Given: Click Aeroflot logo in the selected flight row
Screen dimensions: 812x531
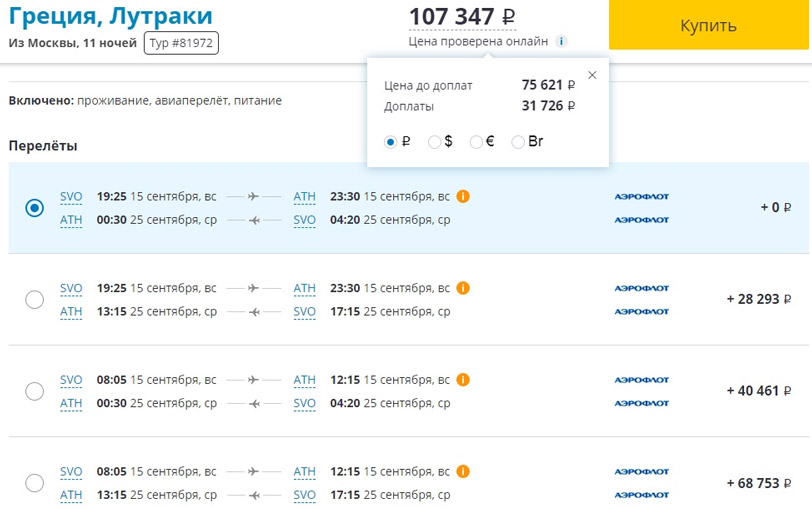Looking at the screenshot, I should click(x=641, y=197).
